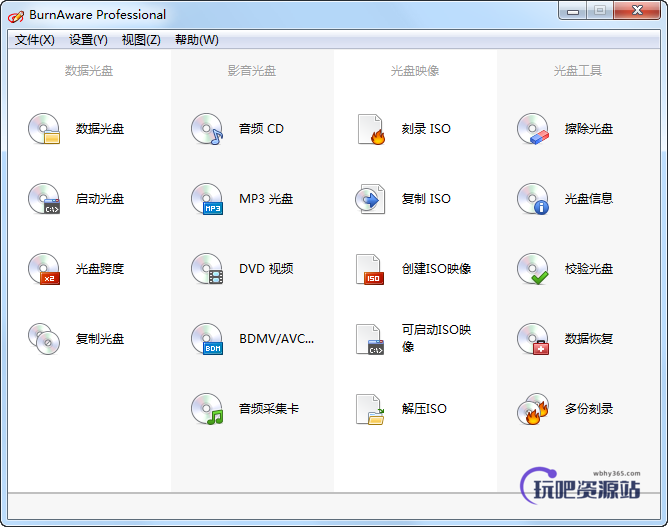The image size is (668, 527).
Task: Show 光盘信息 via the info disc icon
Action: click(533, 199)
